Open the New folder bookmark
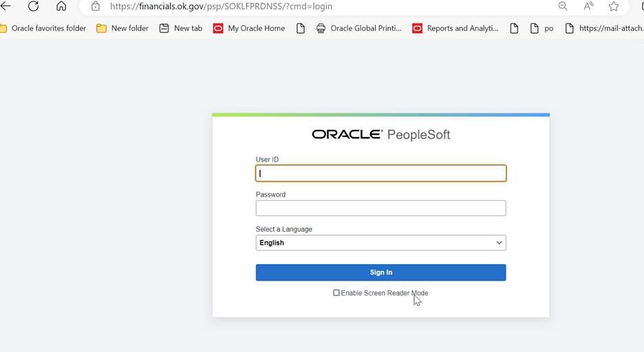The width and height of the screenshot is (644, 352). (x=122, y=28)
